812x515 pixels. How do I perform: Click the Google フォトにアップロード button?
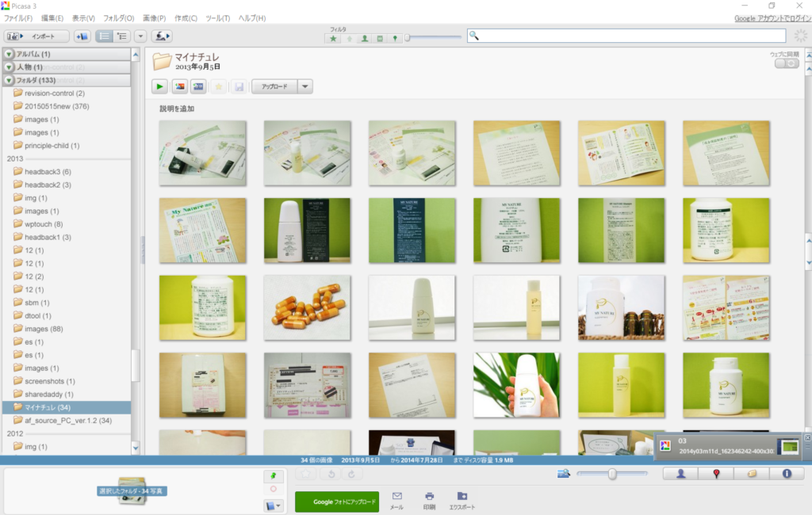tap(337, 502)
